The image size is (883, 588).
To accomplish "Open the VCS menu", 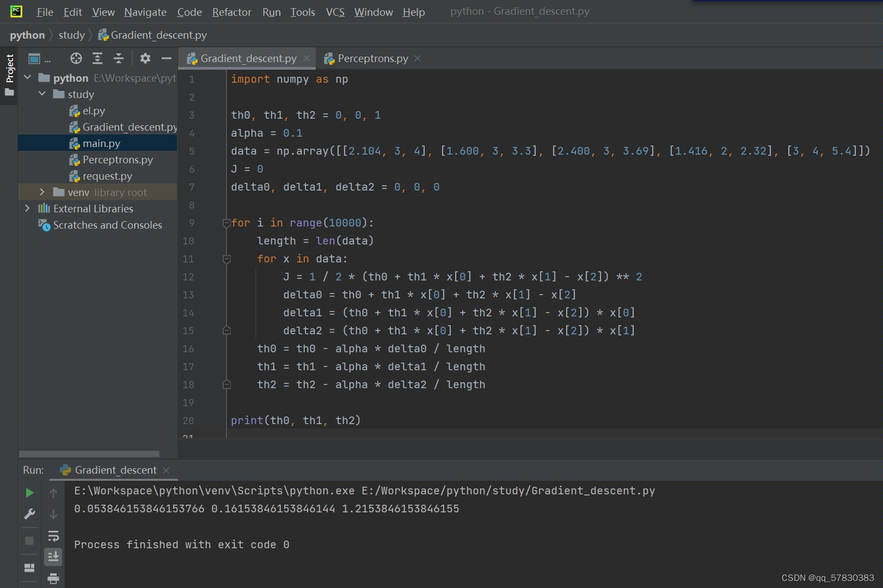I will (335, 12).
